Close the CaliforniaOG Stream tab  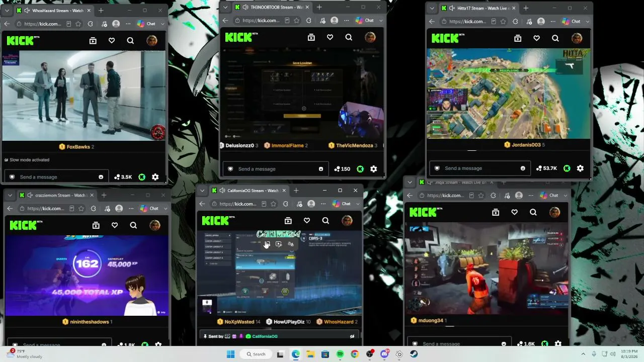[x=284, y=191]
